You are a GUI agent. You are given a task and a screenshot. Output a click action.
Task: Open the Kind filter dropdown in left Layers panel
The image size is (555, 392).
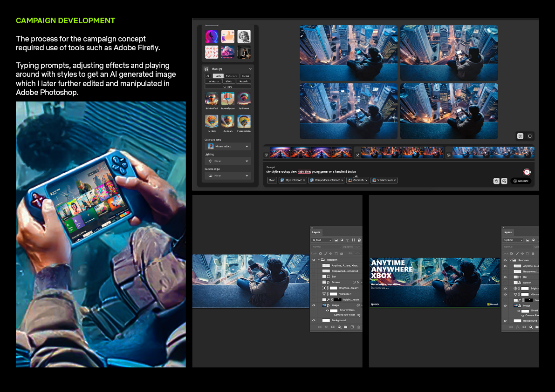click(x=322, y=240)
